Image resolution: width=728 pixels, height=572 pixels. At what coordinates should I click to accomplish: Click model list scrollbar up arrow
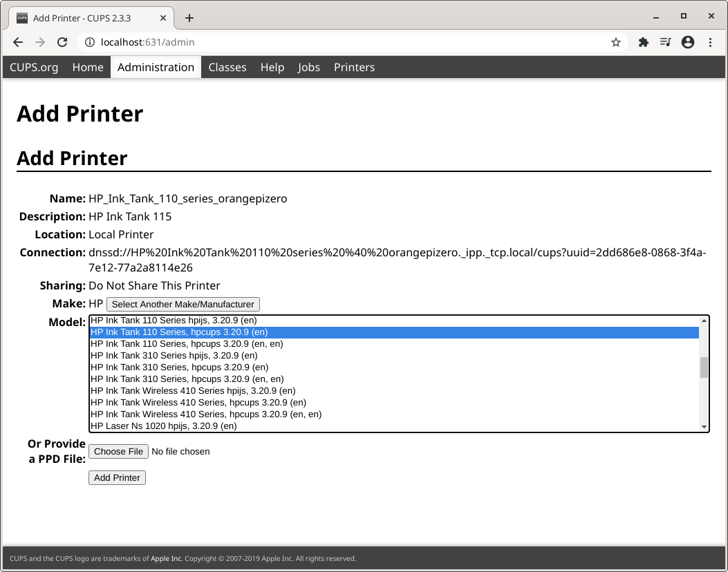tap(704, 321)
